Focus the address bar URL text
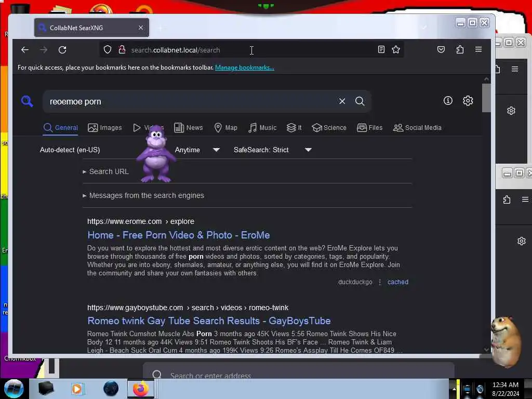532x399 pixels. point(176,50)
